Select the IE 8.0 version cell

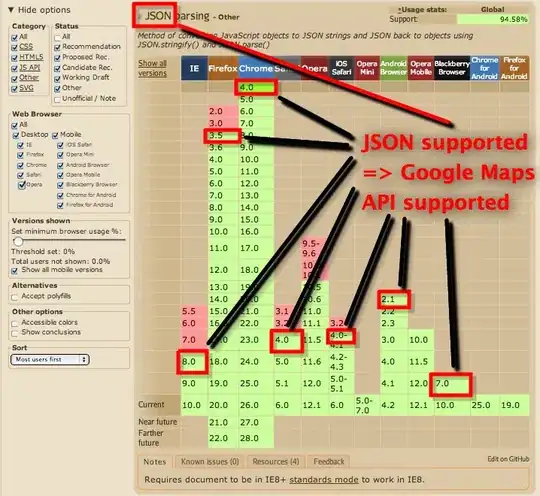[x=194, y=362]
